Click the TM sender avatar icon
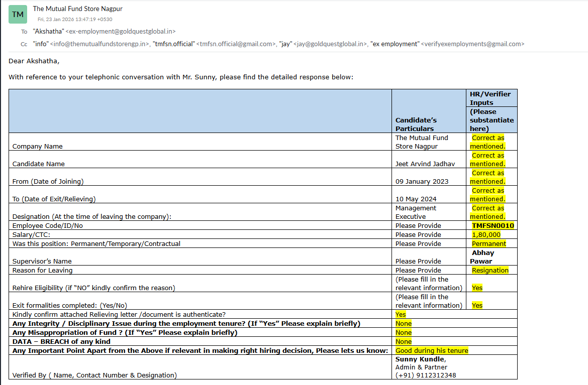This screenshot has height=385, width=588. coord(18,15)
